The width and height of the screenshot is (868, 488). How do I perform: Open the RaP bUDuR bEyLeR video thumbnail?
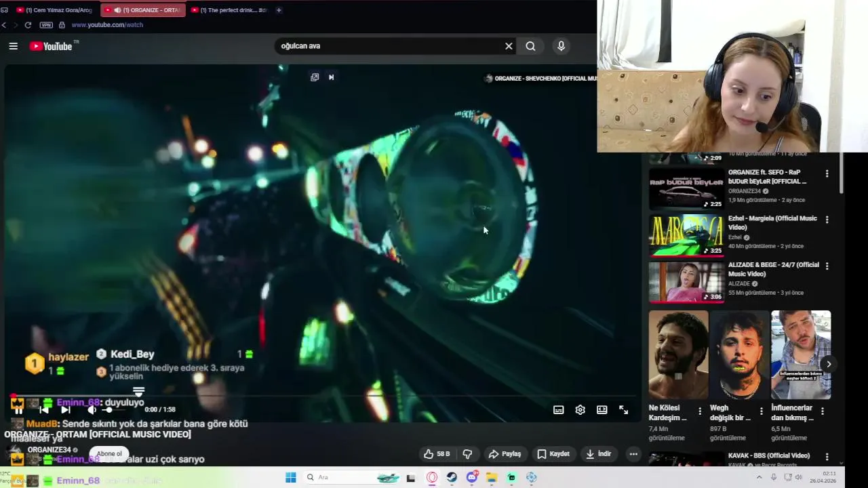(x=686, y=188)
